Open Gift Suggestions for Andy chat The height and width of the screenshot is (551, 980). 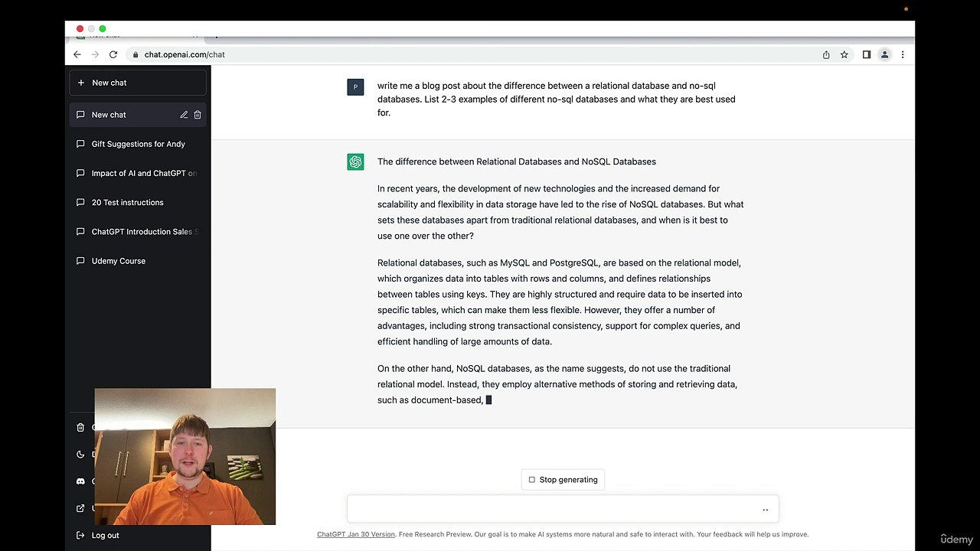click(138, 144)
